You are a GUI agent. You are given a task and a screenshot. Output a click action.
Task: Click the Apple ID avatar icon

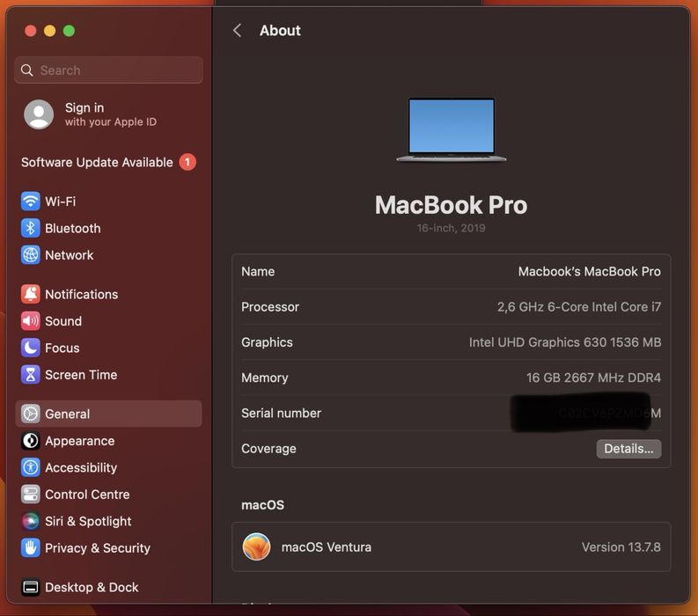pos(39,114)
